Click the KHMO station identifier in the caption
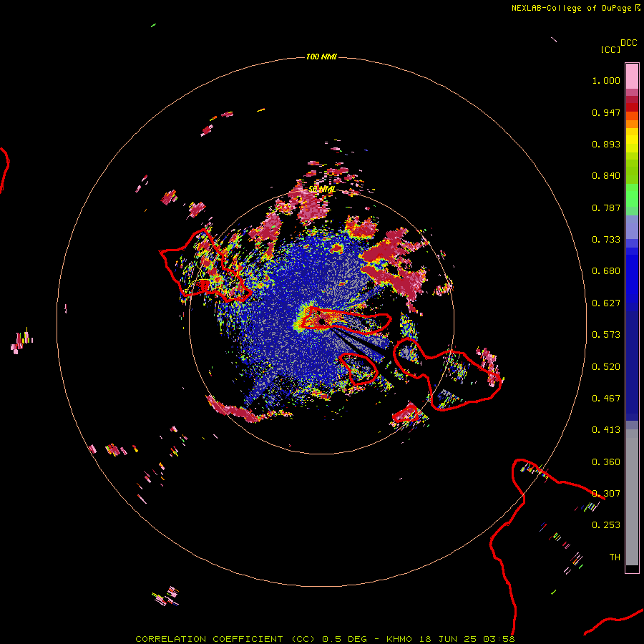 click(x=399, y=639)
